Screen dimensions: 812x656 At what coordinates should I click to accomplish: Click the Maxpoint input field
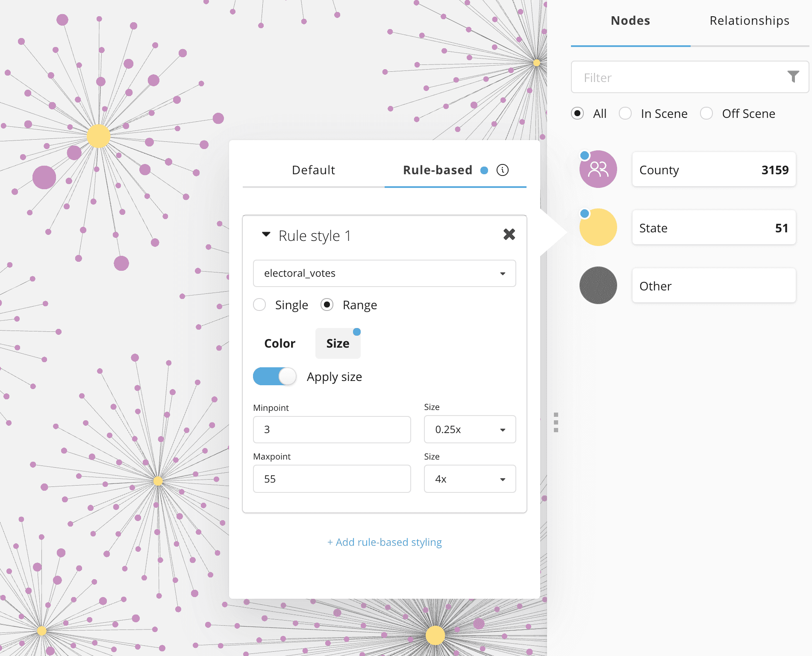[x=332, y=479]
